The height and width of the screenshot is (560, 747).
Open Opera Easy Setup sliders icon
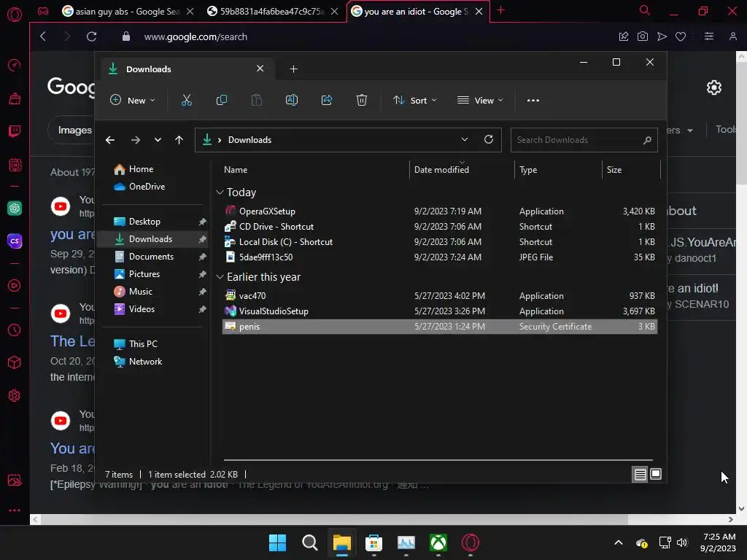click(709, 36)
